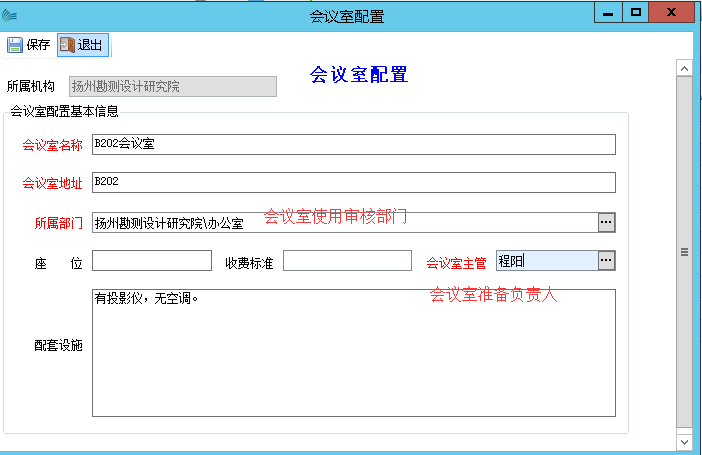Click the 配套设施 label
The width and height of the screenshot is (702, 455).
59,345
